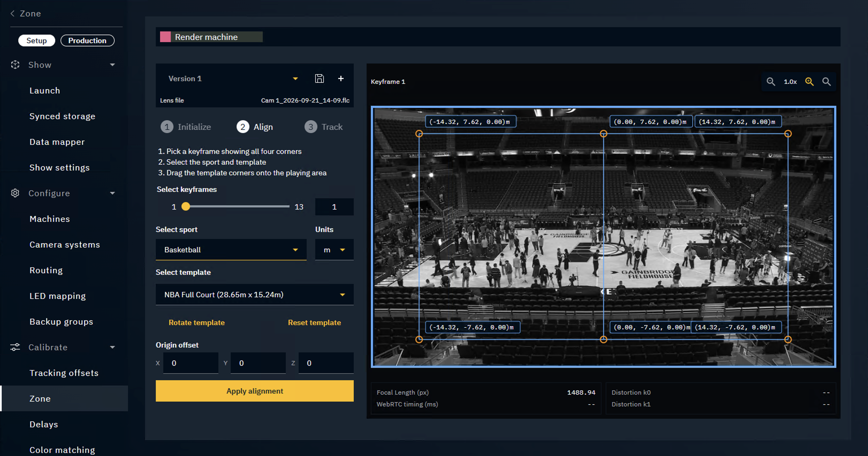Click the keyframe number input field

[334, 207]
